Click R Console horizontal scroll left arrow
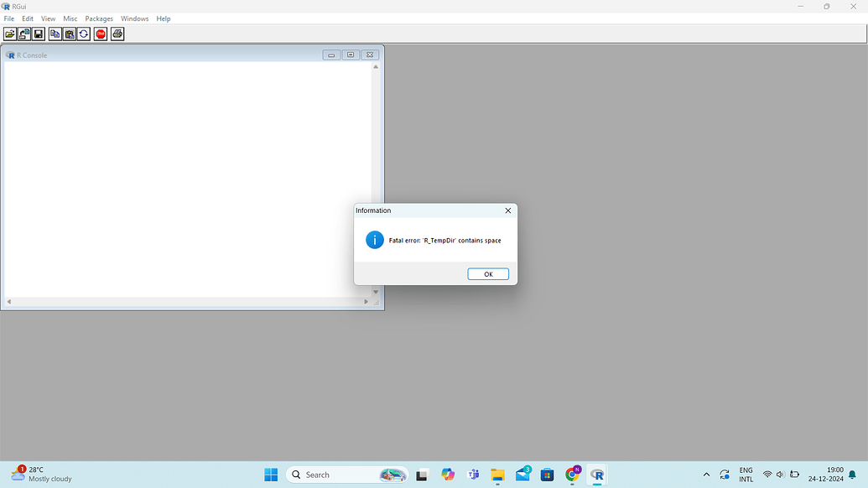This screenshot has width=868, height=488. coord(9,302)
